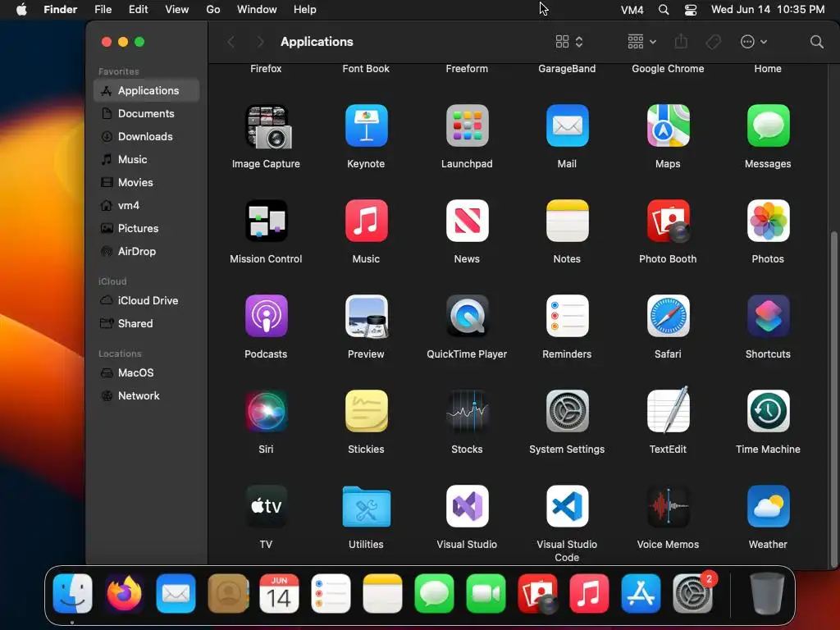Go back using the toolbar arrow

pos(231,42)
